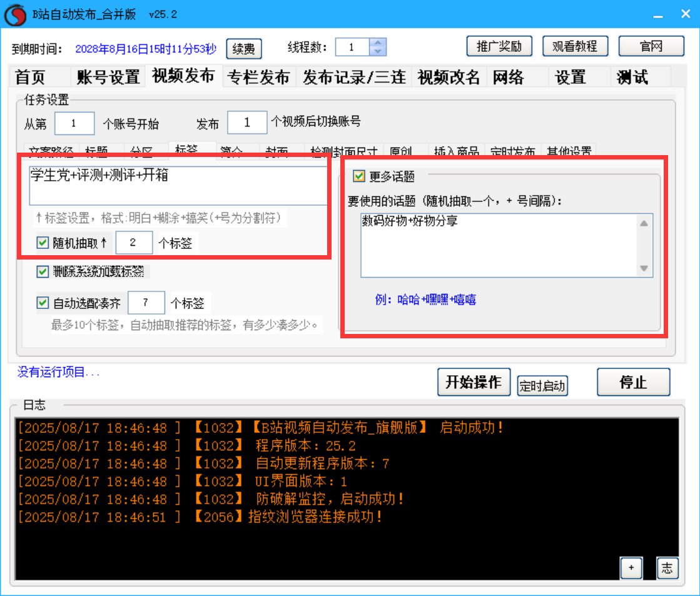Click the red swirl app logo in title bar

coord(15,15)
